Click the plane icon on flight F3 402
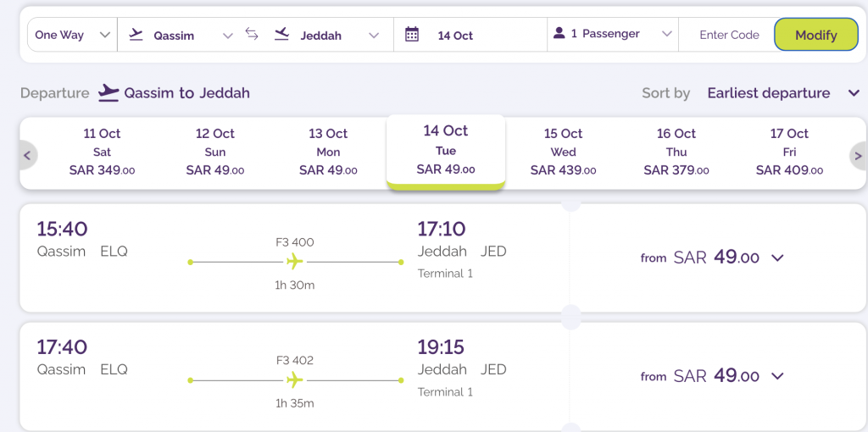The image size is (868, 432). point(295,380)
